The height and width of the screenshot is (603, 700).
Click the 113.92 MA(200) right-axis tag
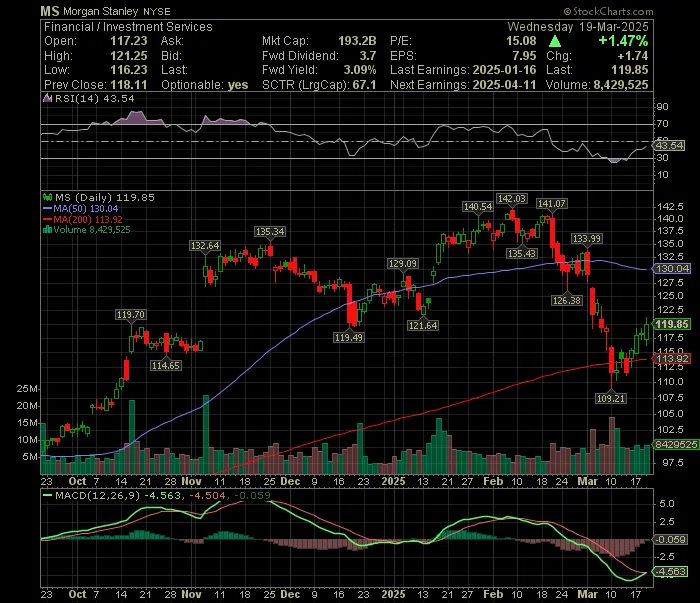[x=673, y=358]
